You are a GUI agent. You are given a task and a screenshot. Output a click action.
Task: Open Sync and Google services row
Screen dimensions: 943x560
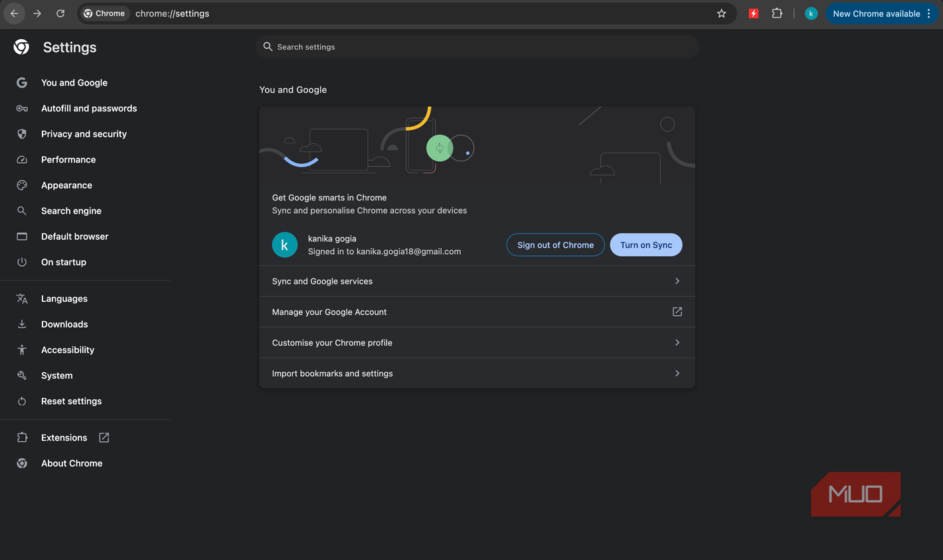coord(477,281)
